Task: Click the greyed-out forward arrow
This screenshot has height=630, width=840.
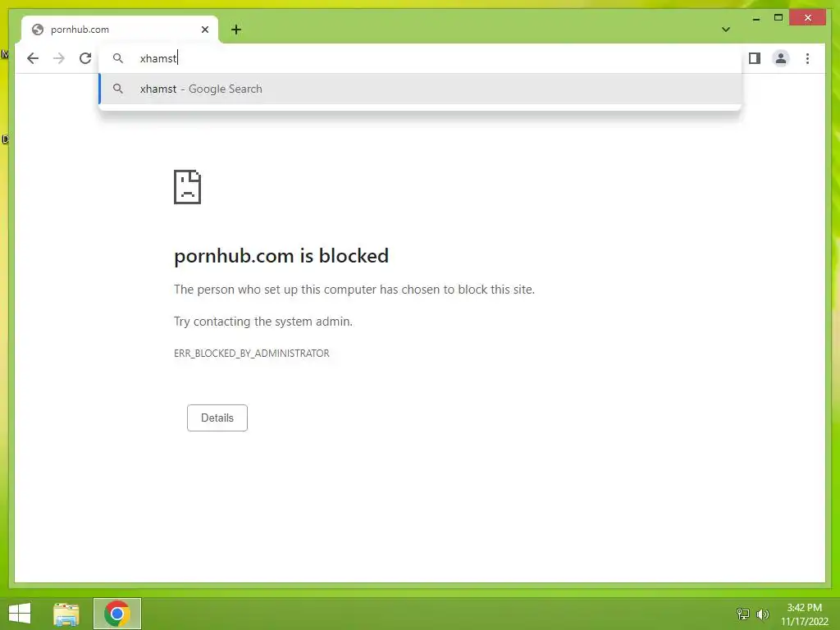Action: coord(59,58)
